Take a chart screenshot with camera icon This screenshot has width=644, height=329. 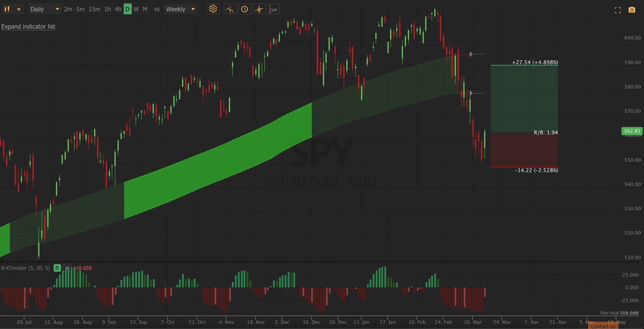[x=632, y=10]
